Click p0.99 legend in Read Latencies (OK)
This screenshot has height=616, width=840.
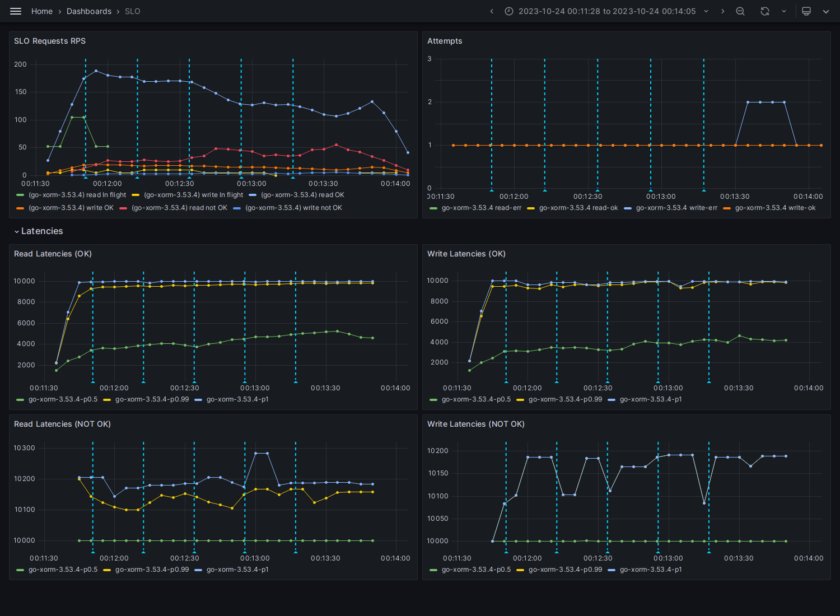click(x=152, y=399)
